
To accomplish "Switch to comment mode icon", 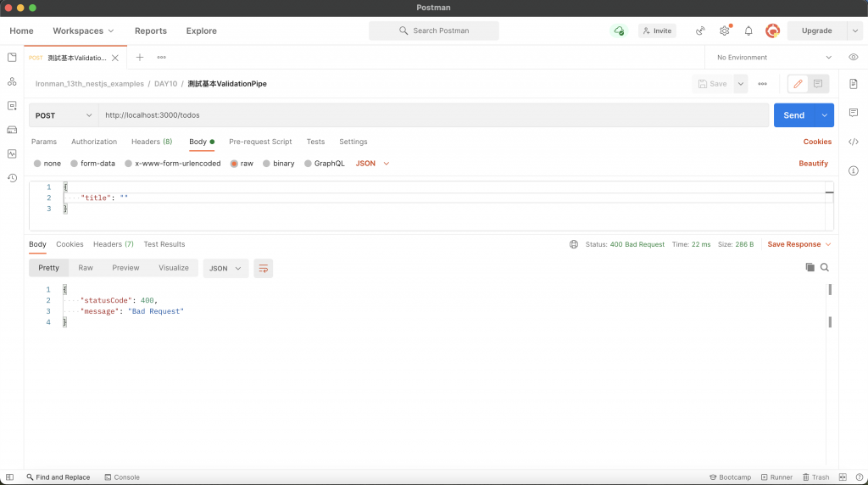I will 818,84.
